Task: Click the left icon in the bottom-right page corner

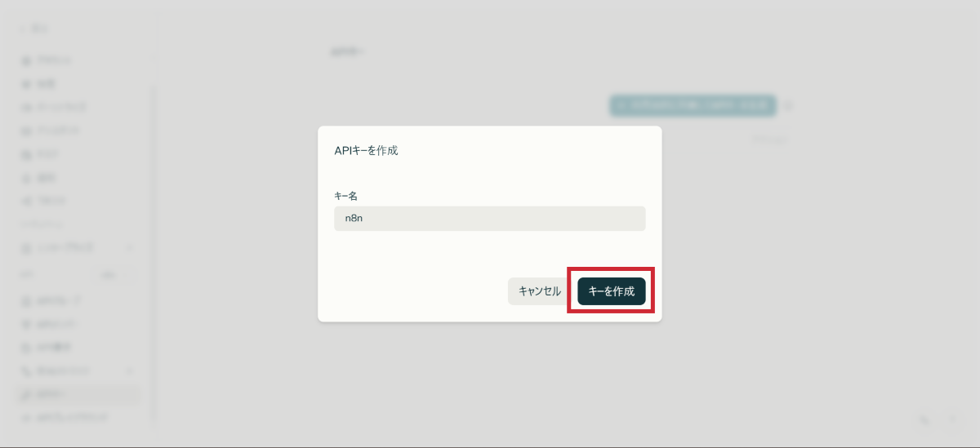Action: [924, 419]
